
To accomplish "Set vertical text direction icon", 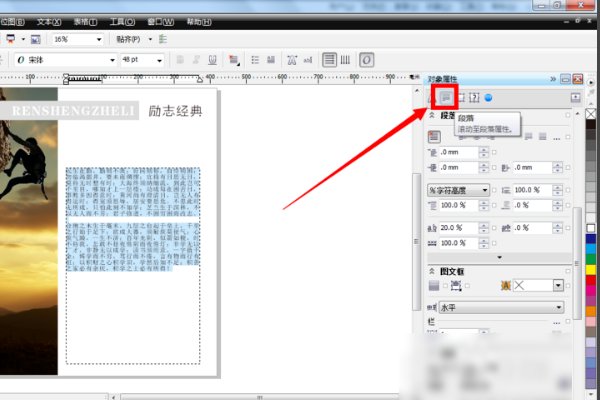I will pos(345,60).
